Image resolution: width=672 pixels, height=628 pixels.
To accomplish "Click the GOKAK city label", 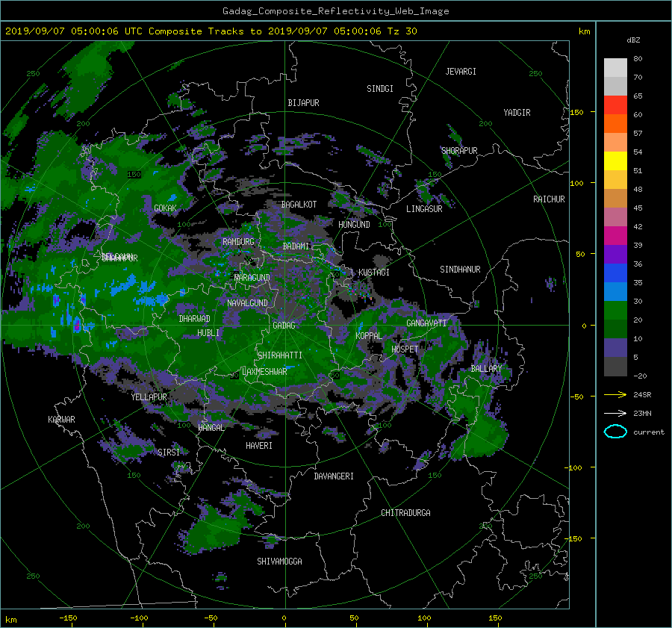I will tap(165, 208).
